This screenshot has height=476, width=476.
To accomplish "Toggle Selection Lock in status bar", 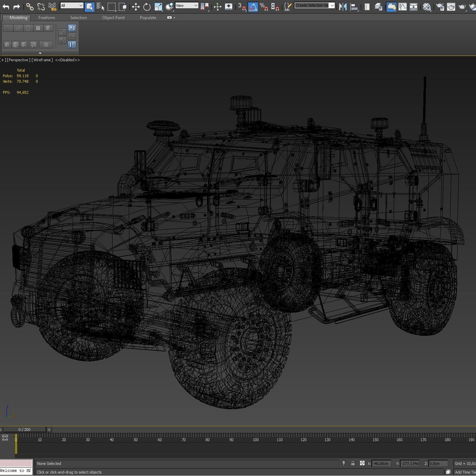I will tap(353, 463).
